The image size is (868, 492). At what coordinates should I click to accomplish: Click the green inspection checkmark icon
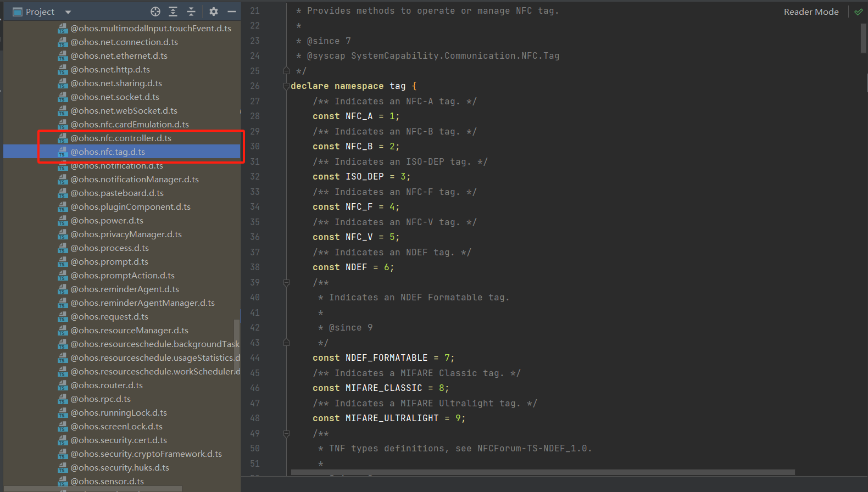(x=858, y=12)
